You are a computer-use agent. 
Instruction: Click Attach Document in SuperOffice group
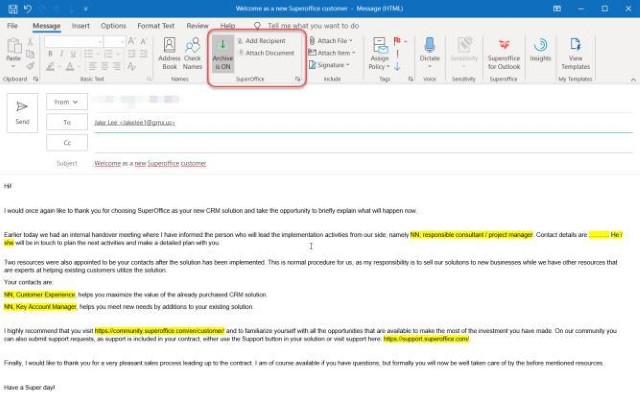(266, 53)
